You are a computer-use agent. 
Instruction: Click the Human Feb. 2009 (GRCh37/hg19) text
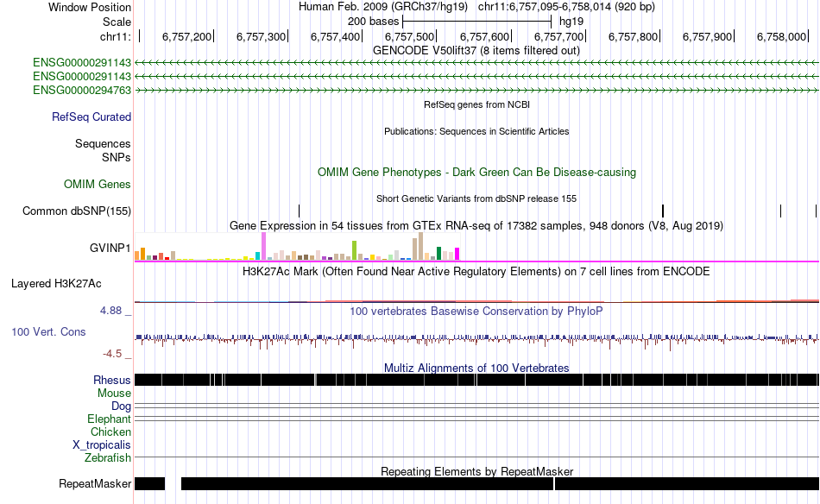384,7
